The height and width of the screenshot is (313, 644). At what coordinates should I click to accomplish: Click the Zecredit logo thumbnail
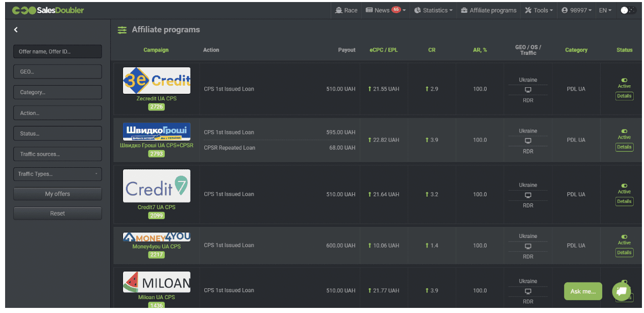click(157, 81)
